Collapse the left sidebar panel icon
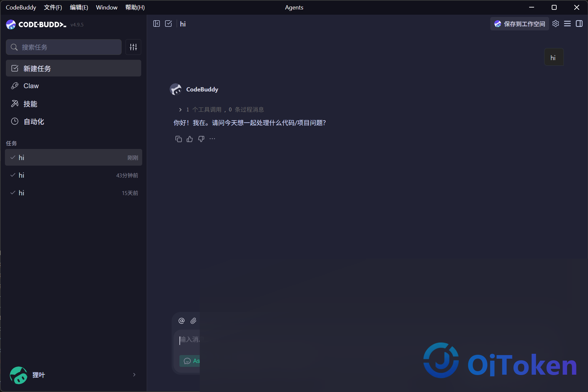The width and height of the screenshot is (588, 392). pos(157,24)
